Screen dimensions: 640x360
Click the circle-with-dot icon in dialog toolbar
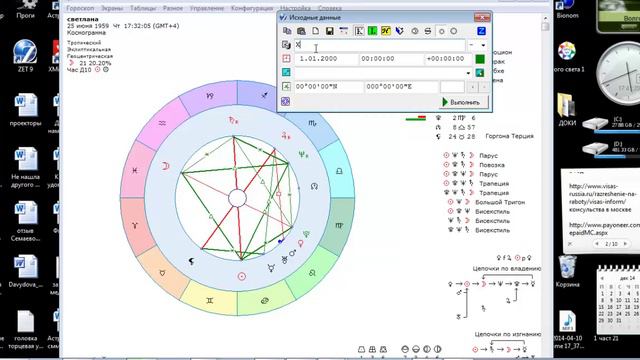415,31
